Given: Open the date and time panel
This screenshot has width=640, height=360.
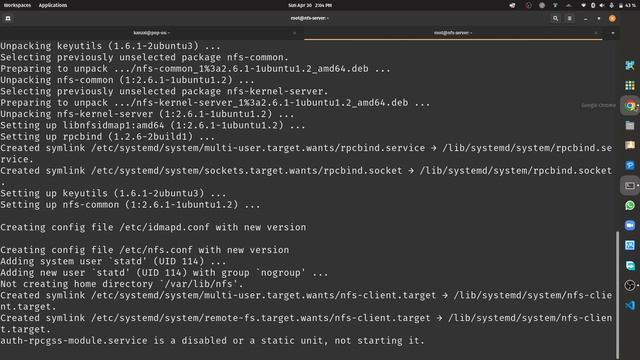Looking at the screenshot, I should 310,5.
